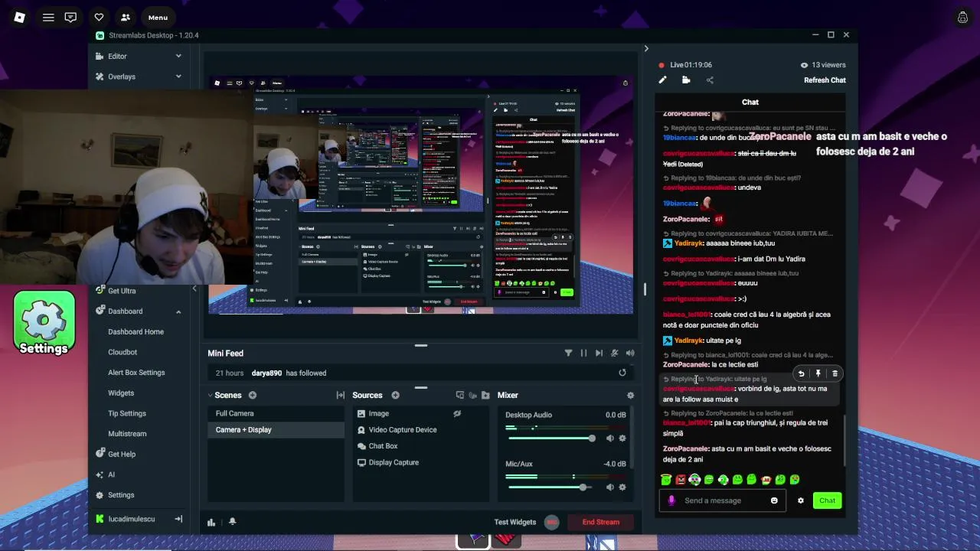980x551 pixels.
Task: Pause the Mini Feed alert queue
Action: coord(583,353)
